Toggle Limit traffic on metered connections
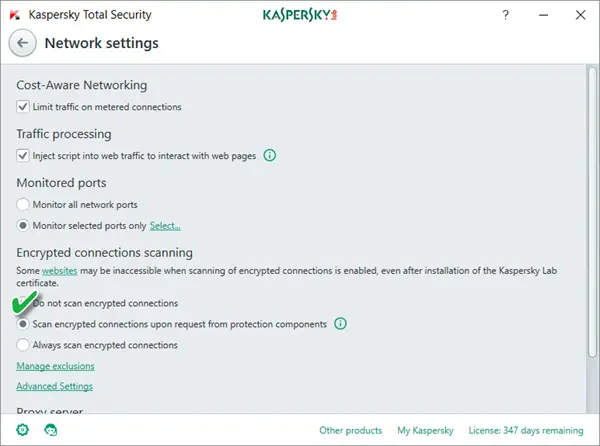 coord(23,107)
